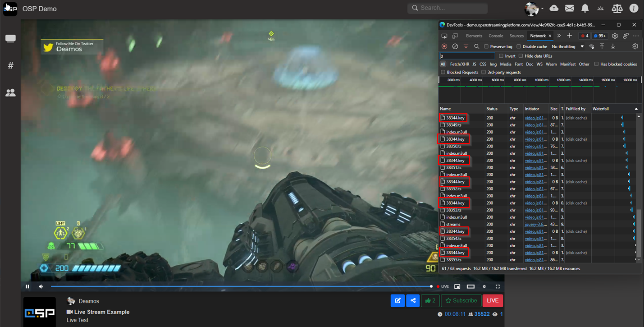Viewport: 644px width, 327px height.
Task: Click the DevTools add tab plus icon
Action: coord(570,36)
